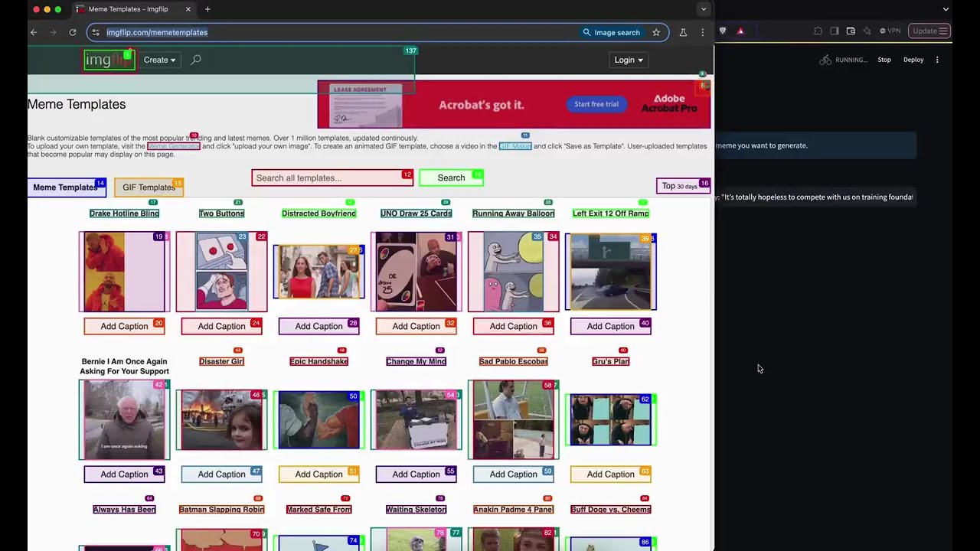This screenshot has height=551, width=980.
Task: Add Caption to Drake Hotline Bling
Action: click(x=124, y=326)
